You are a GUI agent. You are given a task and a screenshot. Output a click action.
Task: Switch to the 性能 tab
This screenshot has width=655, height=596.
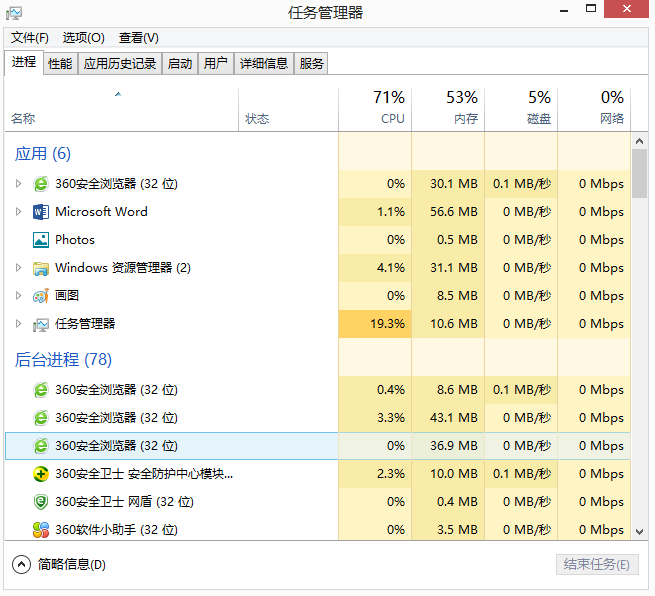point(60,63)
